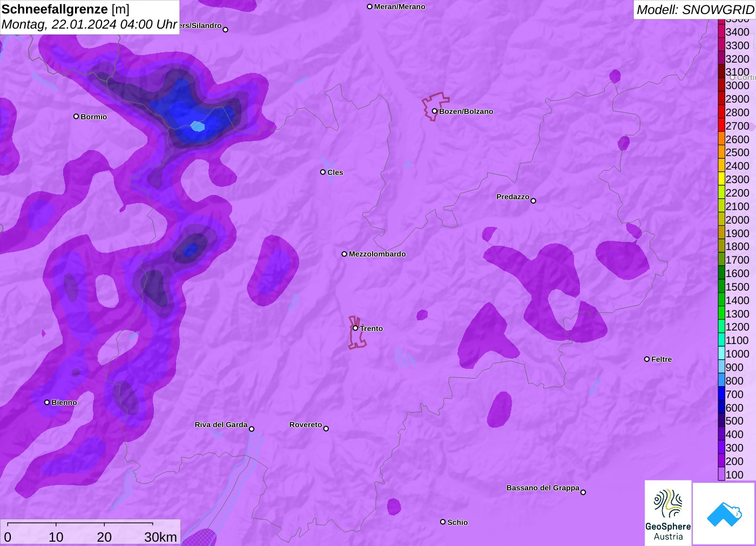This screenshot has width=756, height=546.
Task: Click the 1900 olive legend swatch
Action: 721,233
